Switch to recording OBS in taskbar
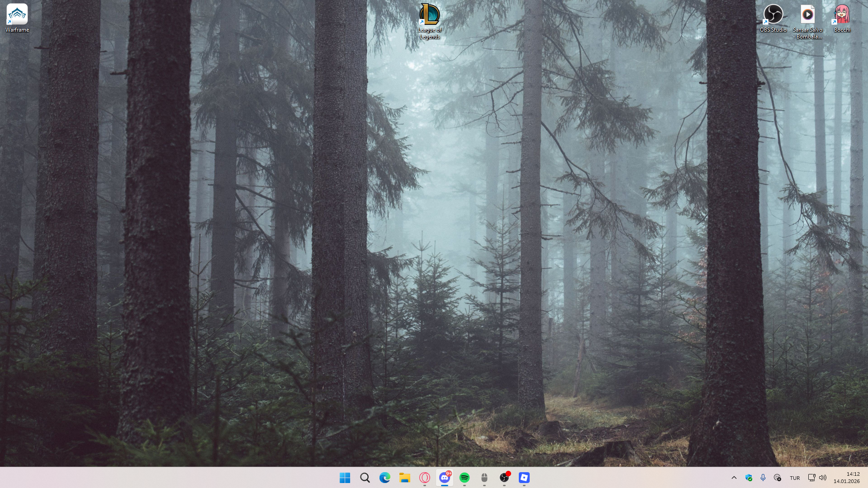This screenshot has width=868, height=488. [x=504, y=478]
